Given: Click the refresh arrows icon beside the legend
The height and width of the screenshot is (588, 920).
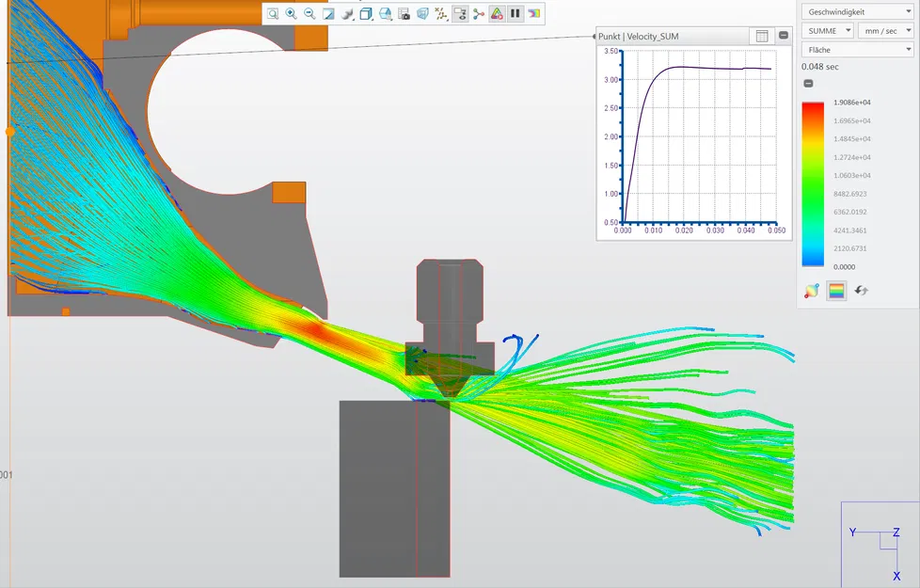Looking at the screenshot, I should (x=862, y=290).
